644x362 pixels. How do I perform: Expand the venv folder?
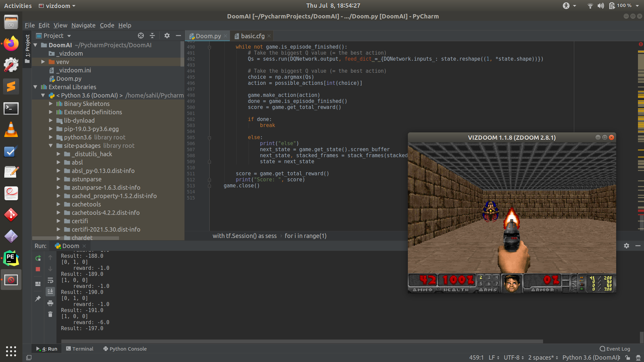point(43,62)
